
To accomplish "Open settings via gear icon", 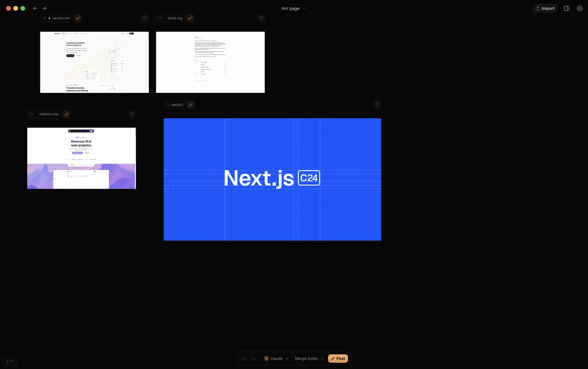I will pos(580,8).
